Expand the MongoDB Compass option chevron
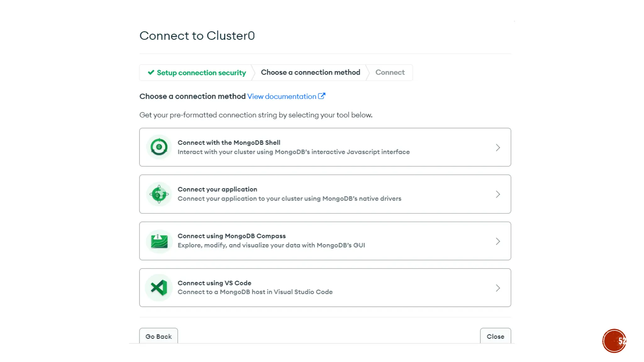This screenshot has height=362, width=644. click(498, 241)
